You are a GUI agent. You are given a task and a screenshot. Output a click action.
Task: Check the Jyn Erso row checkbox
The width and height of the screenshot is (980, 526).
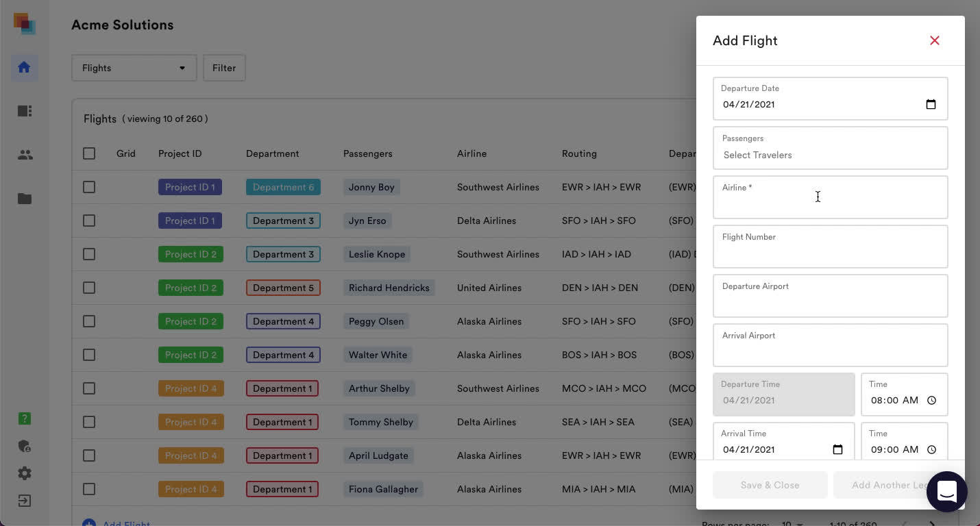pos(89,221)
